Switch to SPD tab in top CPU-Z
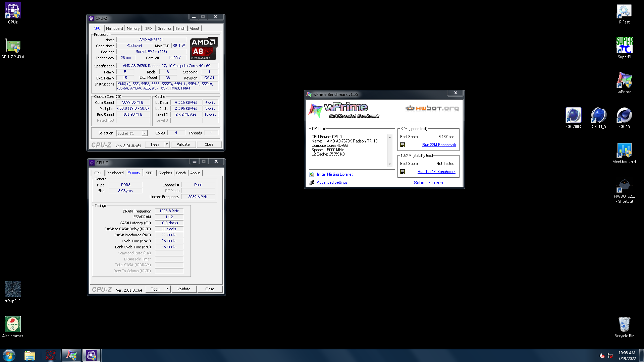The width and height of the screenshot is (644, 362). point(149,28)
